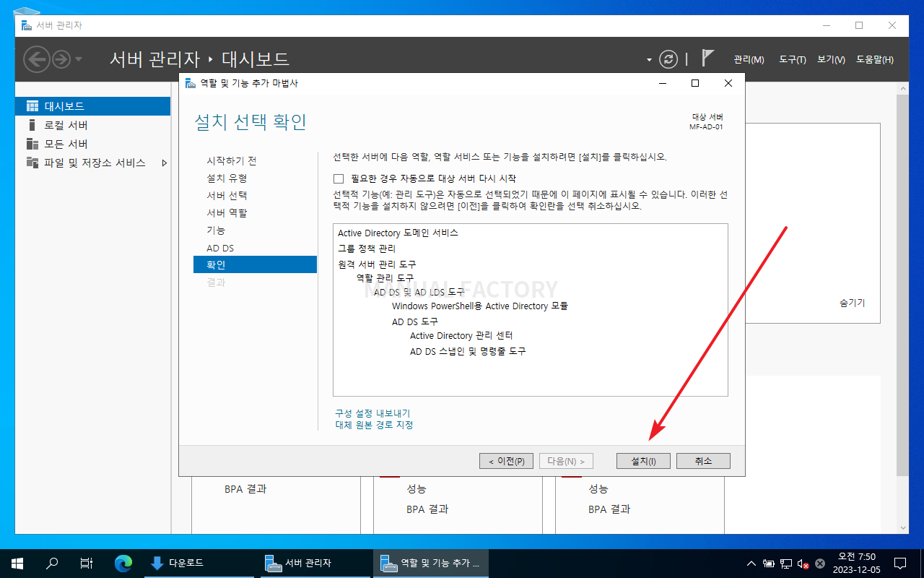Open Task View on the taskbar
This screenshot has width=924, height=578.
(86, 563)
